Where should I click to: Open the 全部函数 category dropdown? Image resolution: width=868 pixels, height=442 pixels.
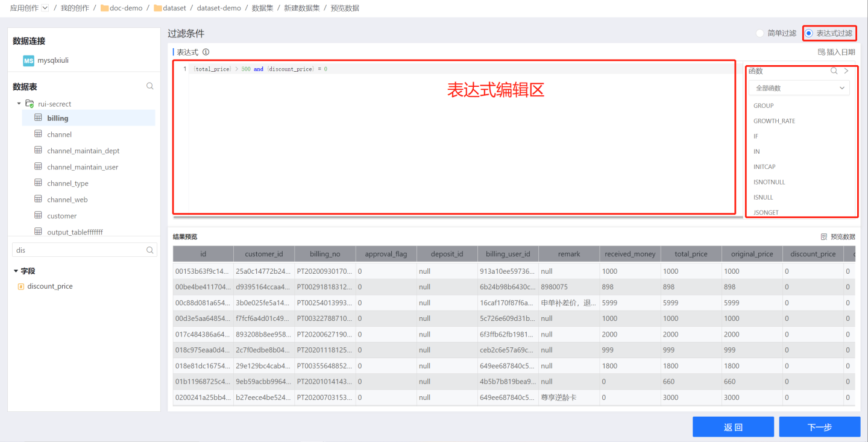(799, 88)
